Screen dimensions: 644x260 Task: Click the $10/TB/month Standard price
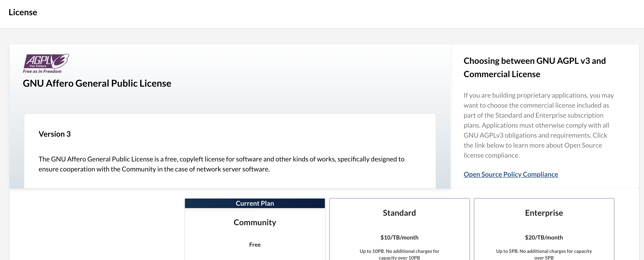pos(399,238)
